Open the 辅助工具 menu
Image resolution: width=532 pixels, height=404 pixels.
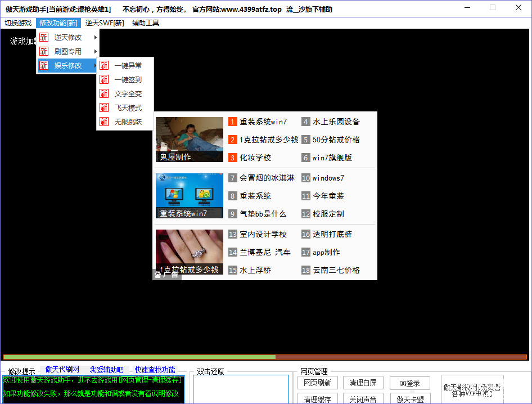pyautogui.click(x=146, y=23)
